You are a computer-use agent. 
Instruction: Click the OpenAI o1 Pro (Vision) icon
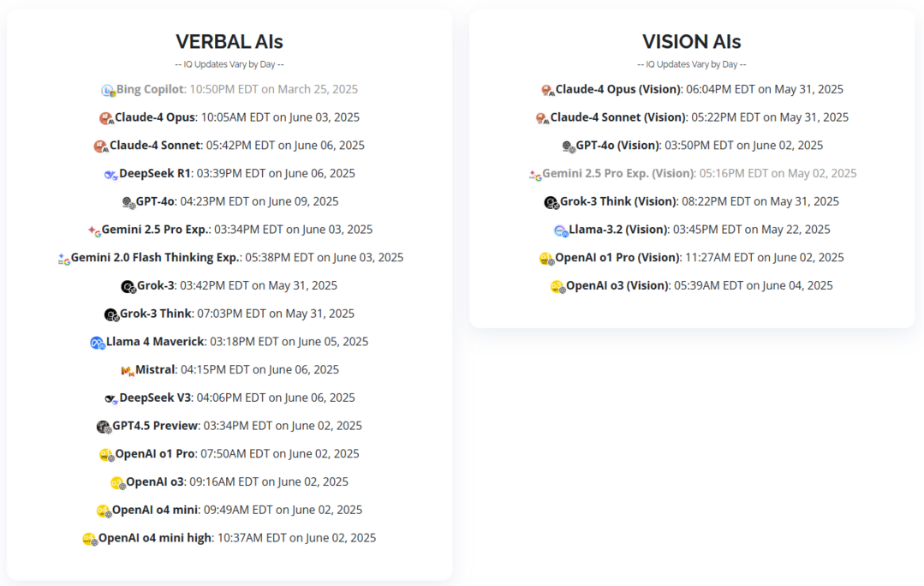click(547, 259)
